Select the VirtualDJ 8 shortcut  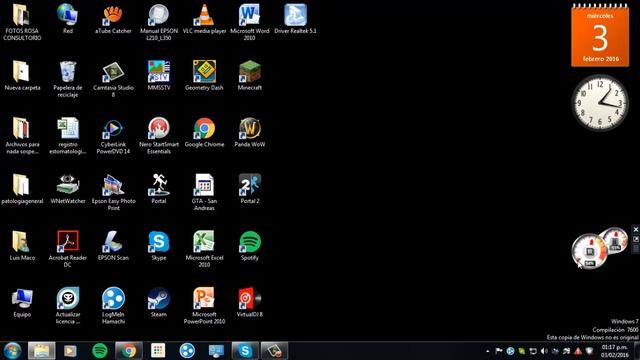click(x=249, y=302)
